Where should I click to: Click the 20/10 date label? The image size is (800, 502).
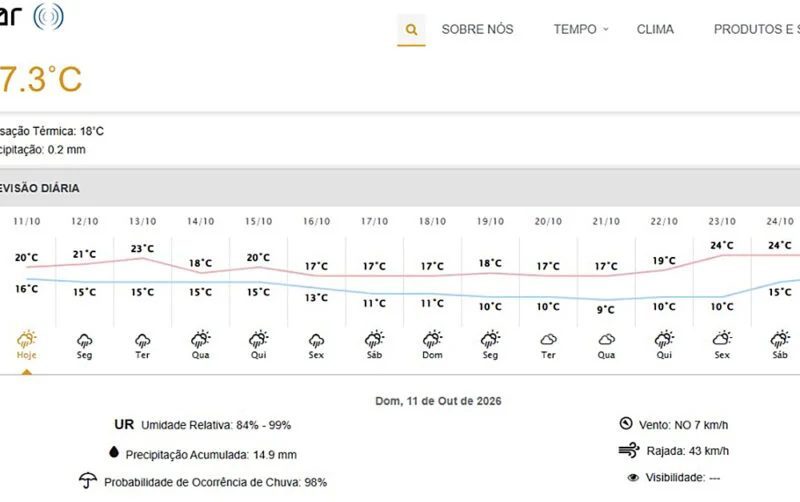[548, 221]
